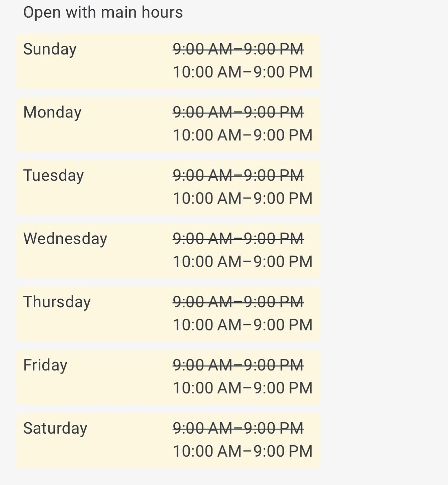Click Wednesday's new 10:00 AM–9:00 PM hours
The height and width of the screenshot is (485, 448).
[x=243, y=262]
